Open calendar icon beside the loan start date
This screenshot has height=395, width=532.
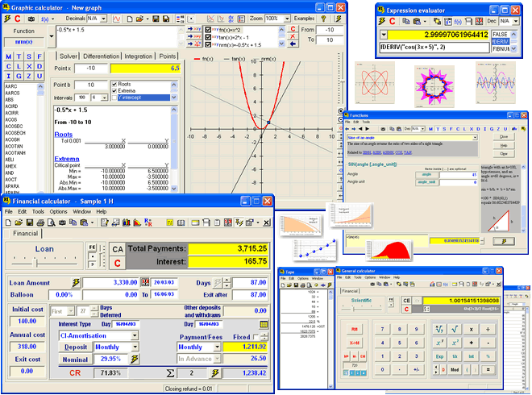pyautogui.click(x=145, y=282)
